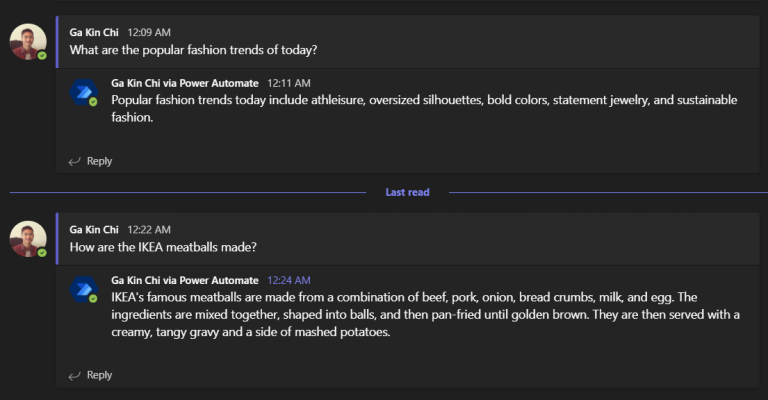Click green presence badge on lower avatar
768x400 pixels.
42,253
